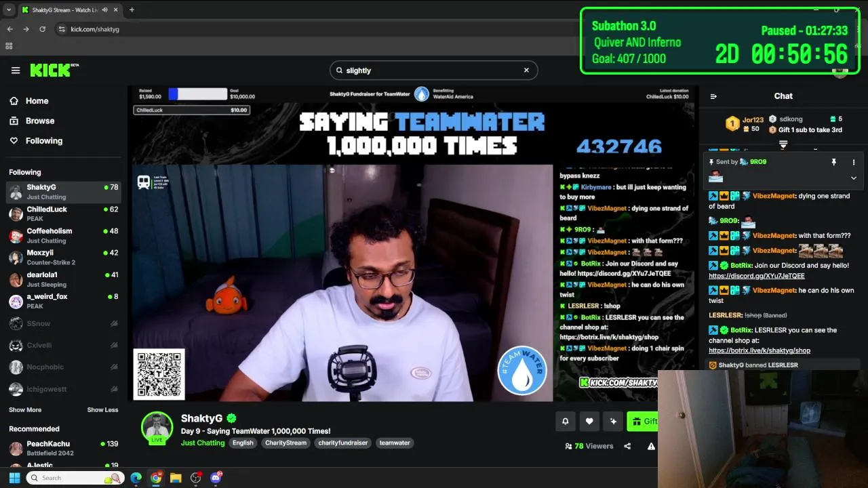
Task: Open ShaktyG channel in Following list
Action: [64, 192]
